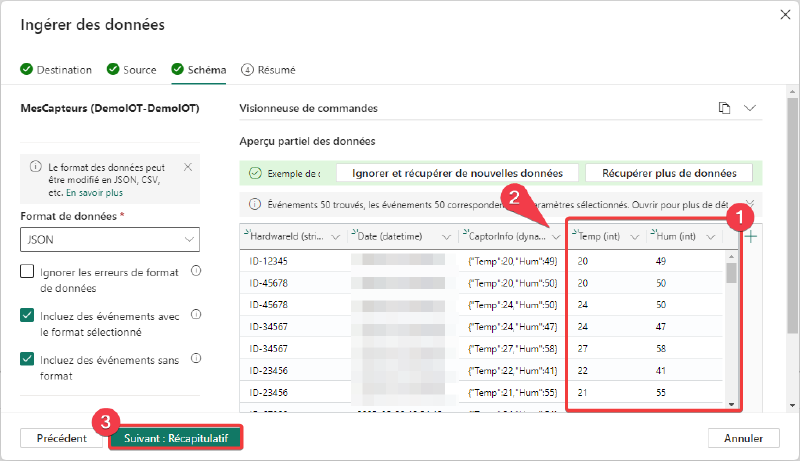The width and height of the screenshot is (800, 461).
Task: Click the table scrollbar up arrow
Action: pyautogui.click(x=732, y=257)
